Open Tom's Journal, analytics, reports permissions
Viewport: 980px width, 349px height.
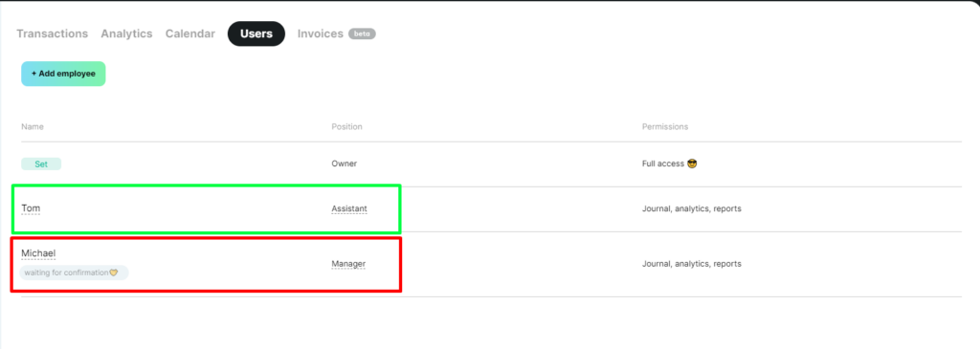click(691, 208)
